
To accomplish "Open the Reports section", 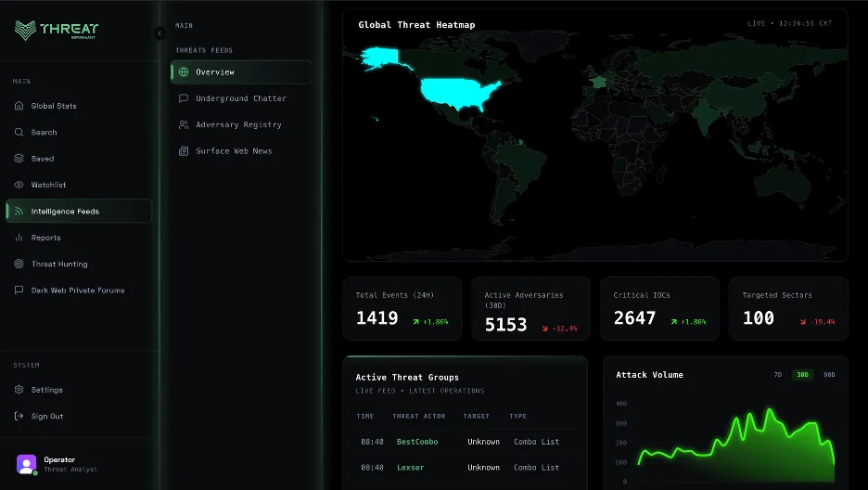I will point(79,238).
